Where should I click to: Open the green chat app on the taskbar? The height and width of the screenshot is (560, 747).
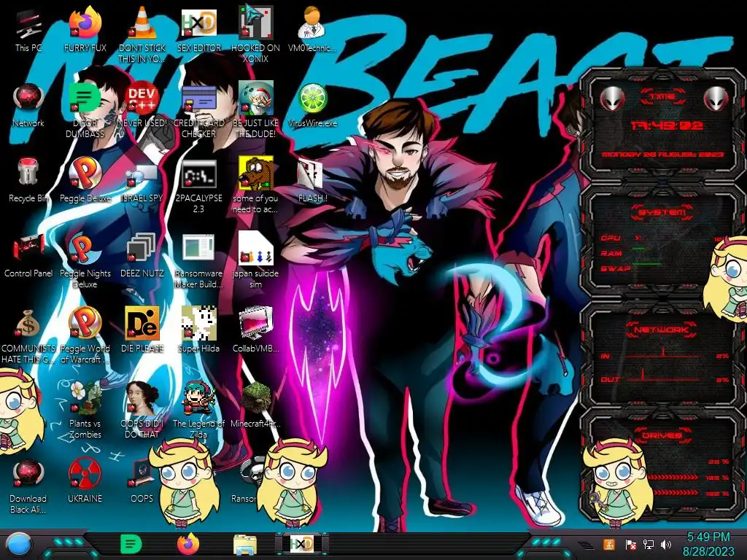(131, 544)
